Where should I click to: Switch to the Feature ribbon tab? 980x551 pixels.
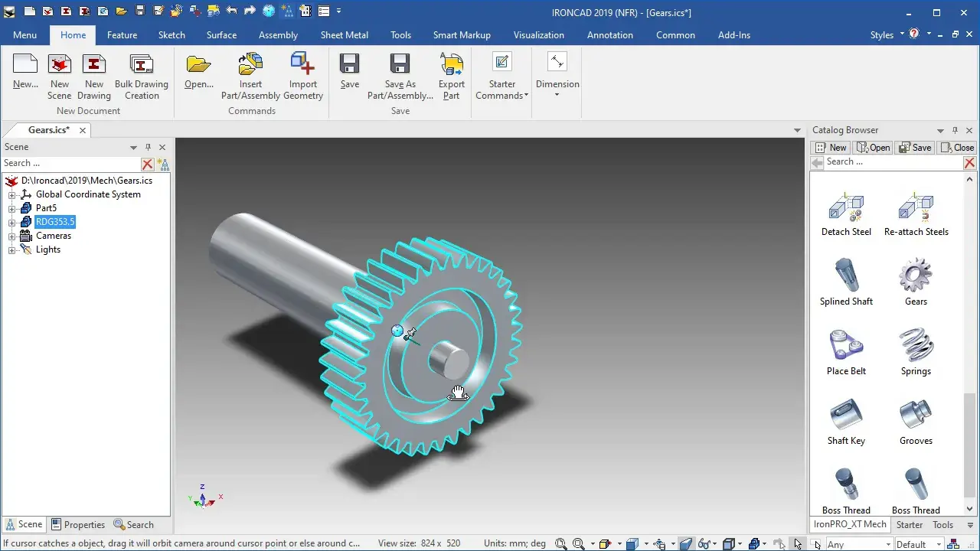click(122, 34)
